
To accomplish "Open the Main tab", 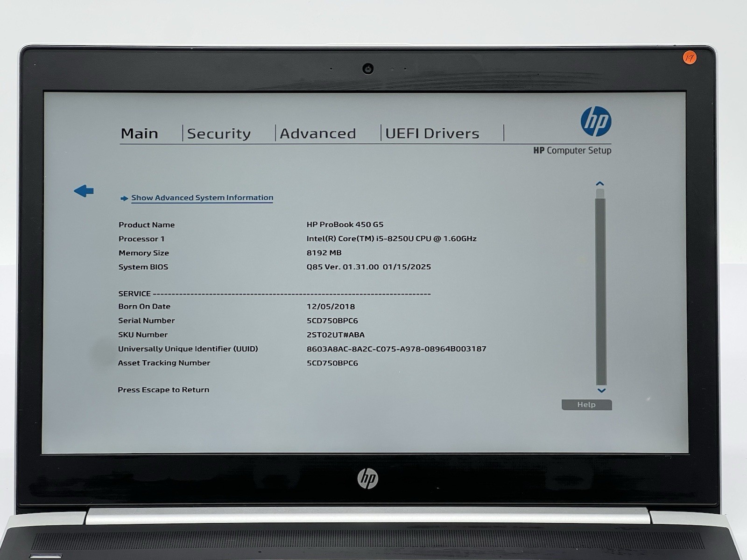I will pyautogui.click(x=139, y=133).
